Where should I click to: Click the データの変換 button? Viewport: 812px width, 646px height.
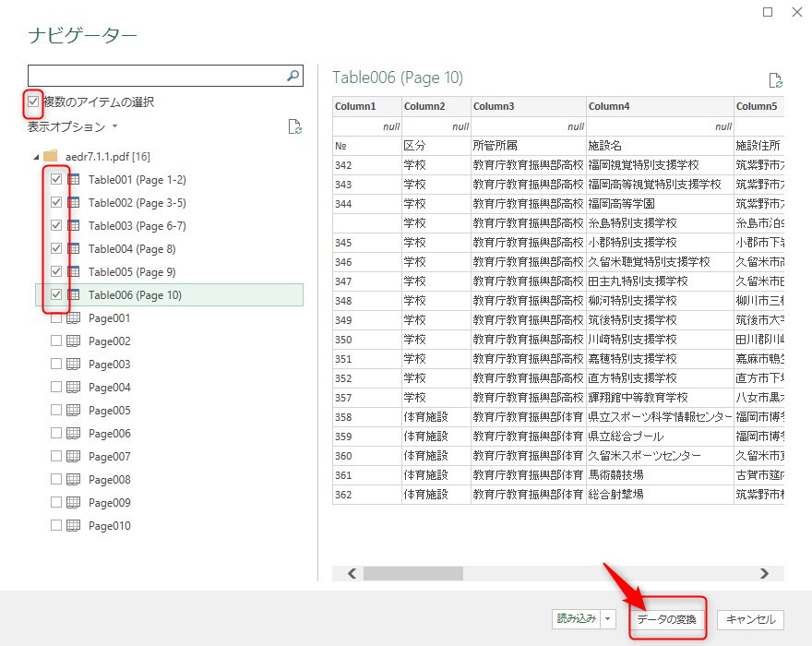(666, 619)
